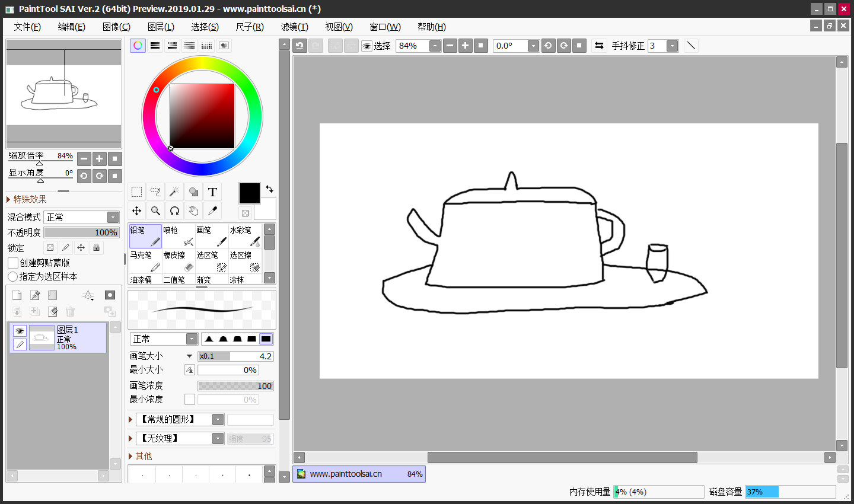Clear the layer with eraser icon
The height and width of the screenshot is (504, 854).
(53, 311)
